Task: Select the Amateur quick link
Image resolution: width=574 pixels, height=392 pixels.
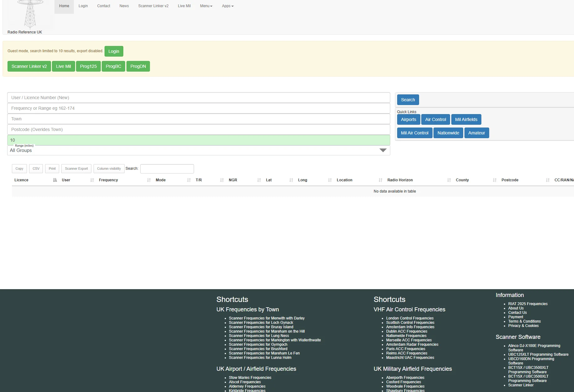Action: coord(477,133)
